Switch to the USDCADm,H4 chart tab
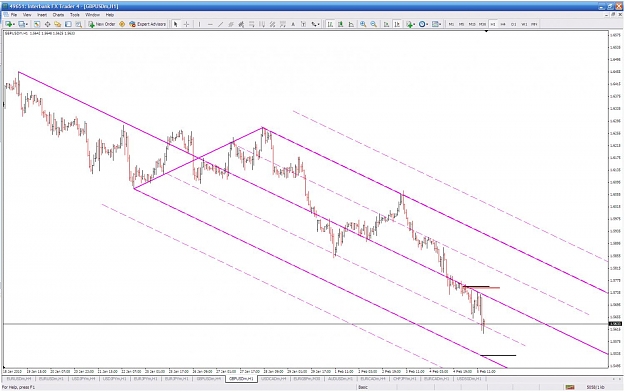 pyautogui.click(x=273, y=378)
